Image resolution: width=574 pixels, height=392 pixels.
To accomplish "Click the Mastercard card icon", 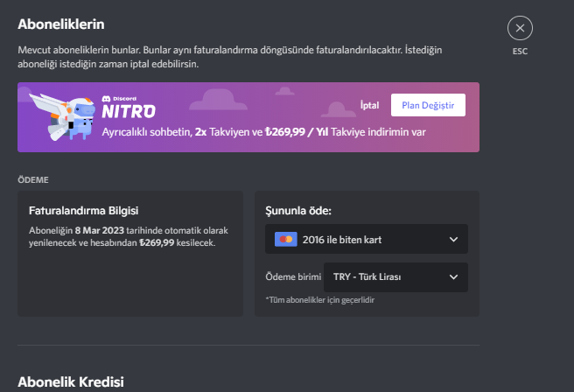I will (x=286, y=240).
